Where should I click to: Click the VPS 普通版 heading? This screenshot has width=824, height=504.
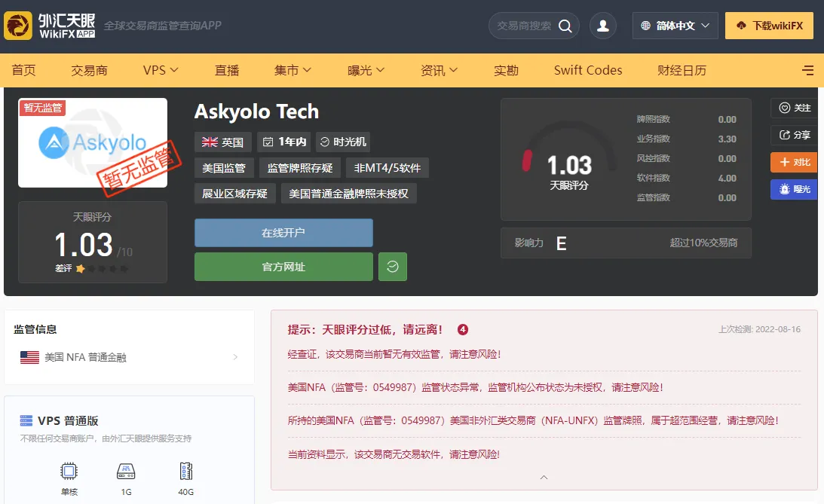coord(68,420)
